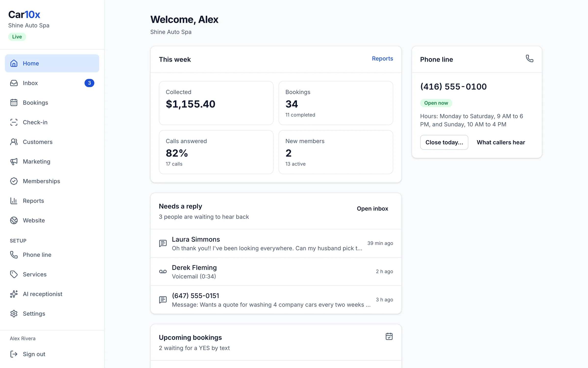
Task: Open the Inbox menu item
Action: point(52,83)
